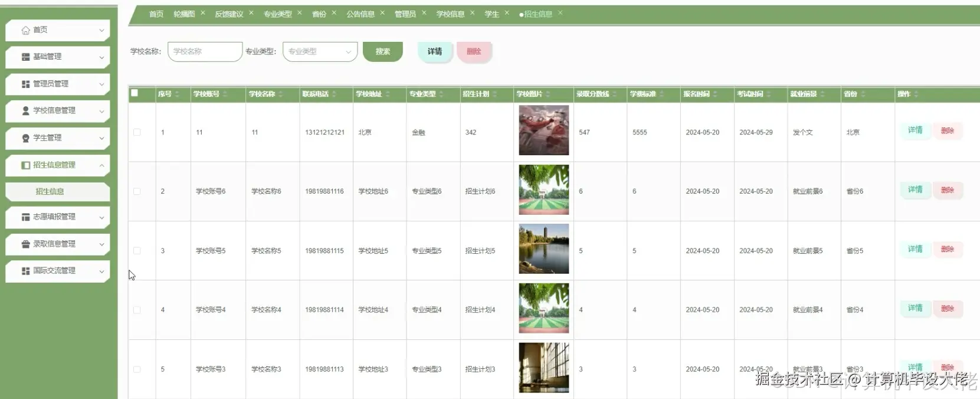Sort by 录取分数线 column sort arrows
Screen dimensions: 980x399
[615, 94]
